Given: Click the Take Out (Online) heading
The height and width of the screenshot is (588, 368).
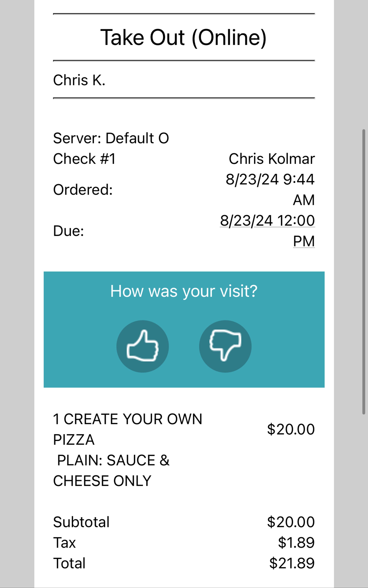Looking at the screenshot, I should pos(184,37).
